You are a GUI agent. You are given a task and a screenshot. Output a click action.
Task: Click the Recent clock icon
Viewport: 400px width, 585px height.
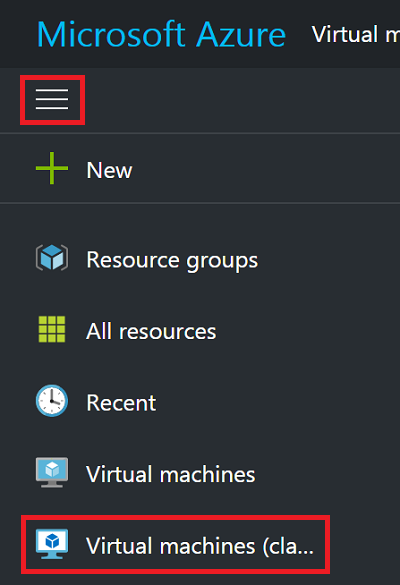52,401
